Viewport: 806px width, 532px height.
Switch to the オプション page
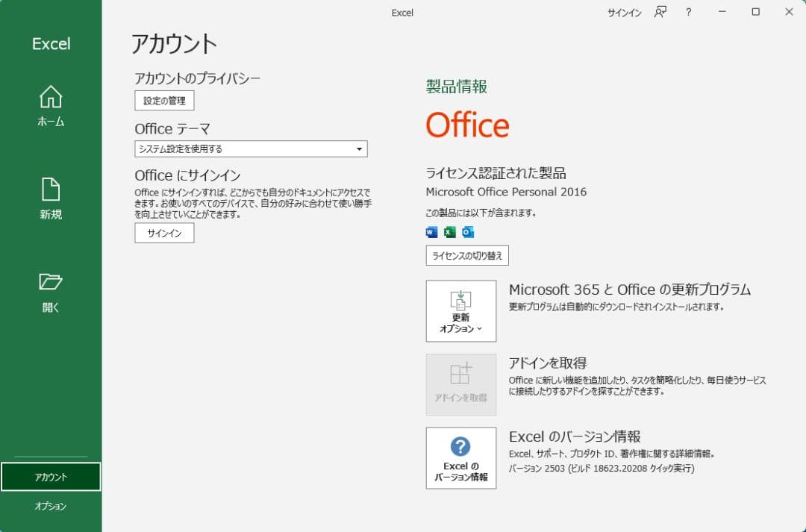51,507
